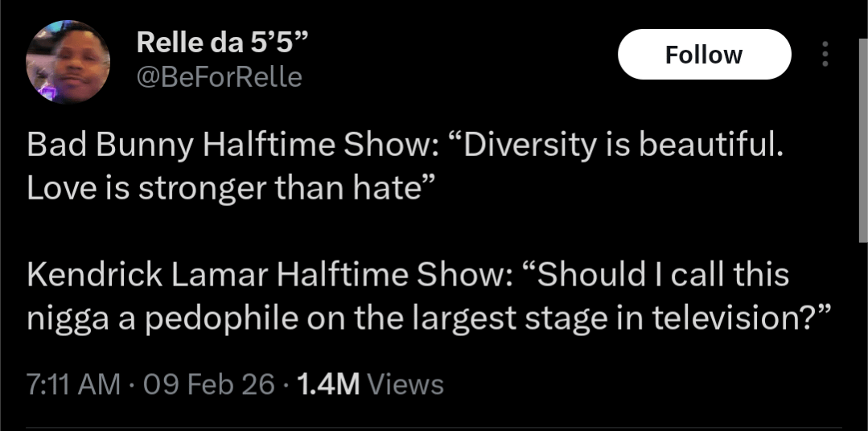This screenshot has height=431, width=868.
Task: Select the 09 Feb 26 post date
Action: pyautogui.click(x=209, y=384)
